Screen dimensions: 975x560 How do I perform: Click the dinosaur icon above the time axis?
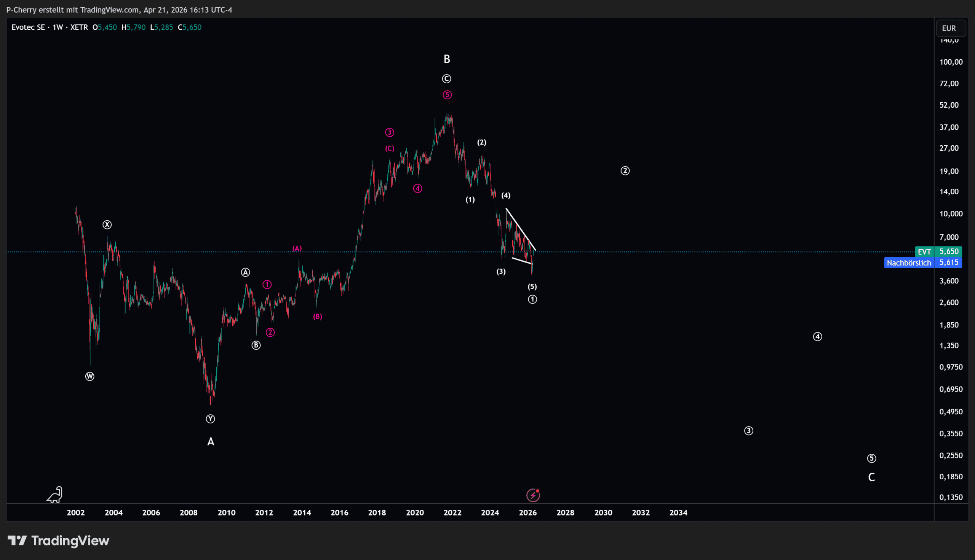(55, 495)
